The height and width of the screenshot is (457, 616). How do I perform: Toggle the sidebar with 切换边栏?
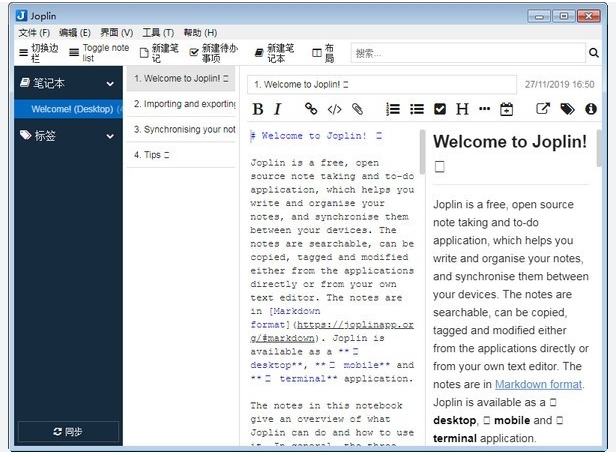[38, 53]
